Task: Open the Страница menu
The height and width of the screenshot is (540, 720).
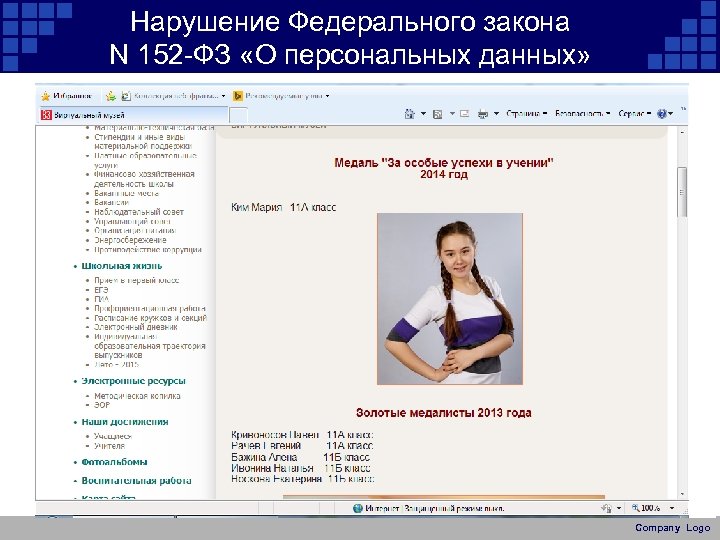Action: coord(526,113)
